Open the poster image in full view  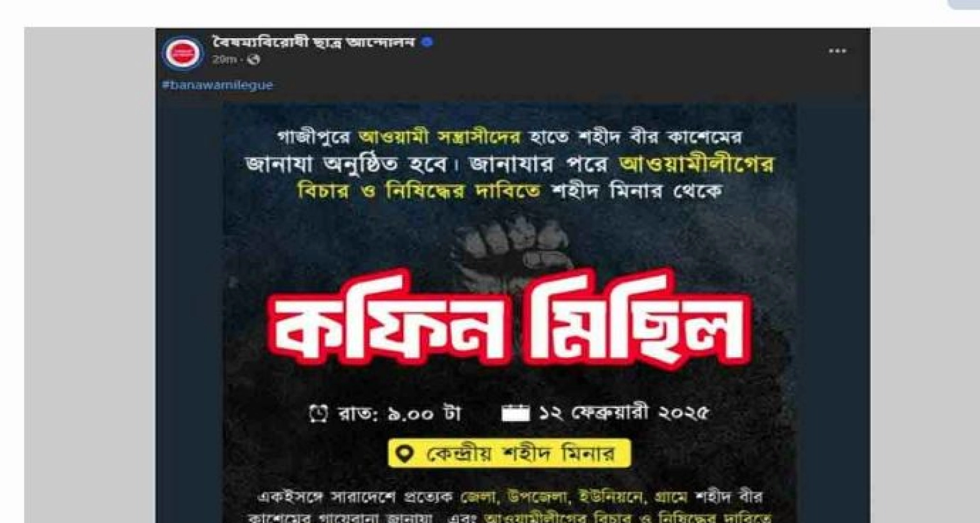tap(509, 313)
